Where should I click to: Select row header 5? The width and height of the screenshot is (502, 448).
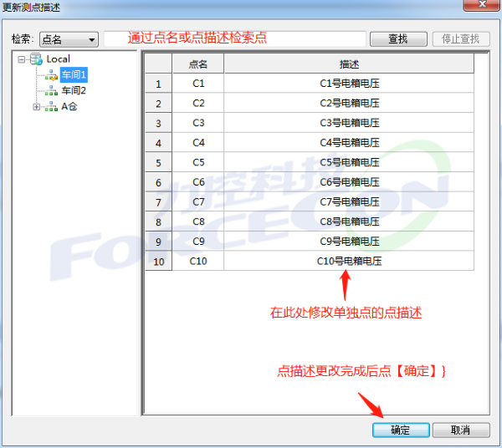(158, 162)
